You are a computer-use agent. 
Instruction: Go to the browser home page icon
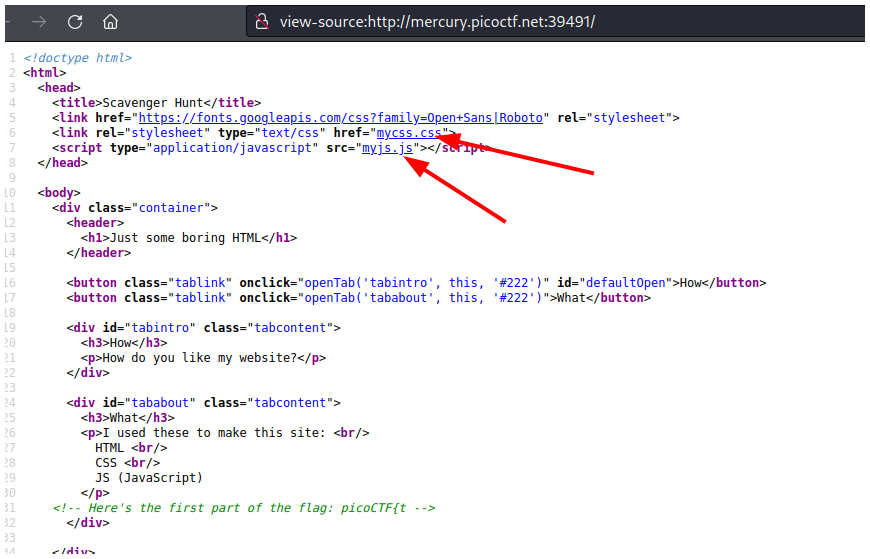[x=111, y=21]
